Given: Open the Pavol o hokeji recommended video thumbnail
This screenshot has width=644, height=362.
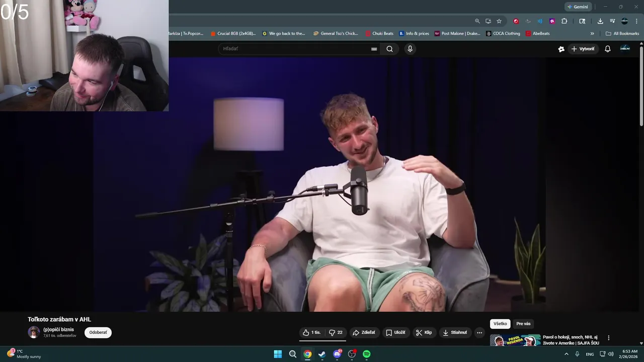Looking at the screenshot, I should (x=515, y=340).
